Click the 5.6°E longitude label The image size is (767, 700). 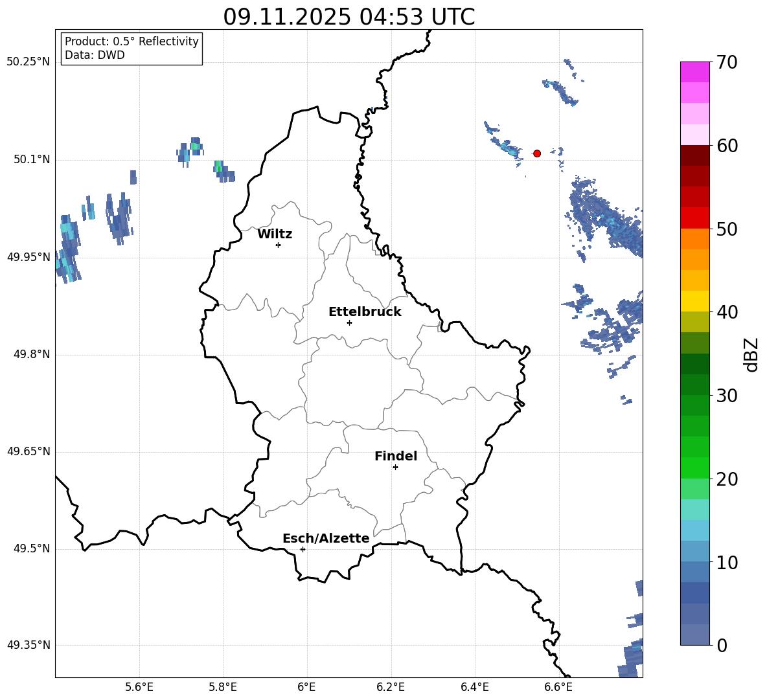click(139, 687)
